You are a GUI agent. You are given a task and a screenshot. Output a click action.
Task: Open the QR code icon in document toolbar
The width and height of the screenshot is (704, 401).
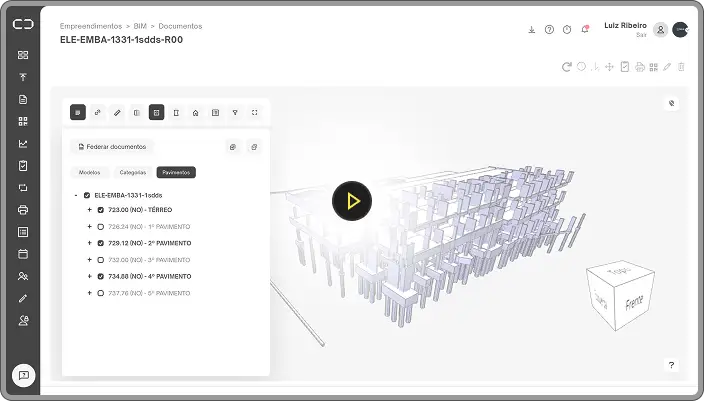pyautogui.click(x=653, y=67)
